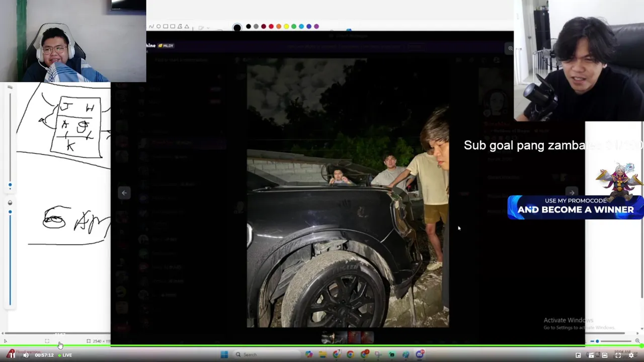Screen dimensions: 644x362
Task: Pick the purple palette swatch
Action: click(x=316, y=26)
